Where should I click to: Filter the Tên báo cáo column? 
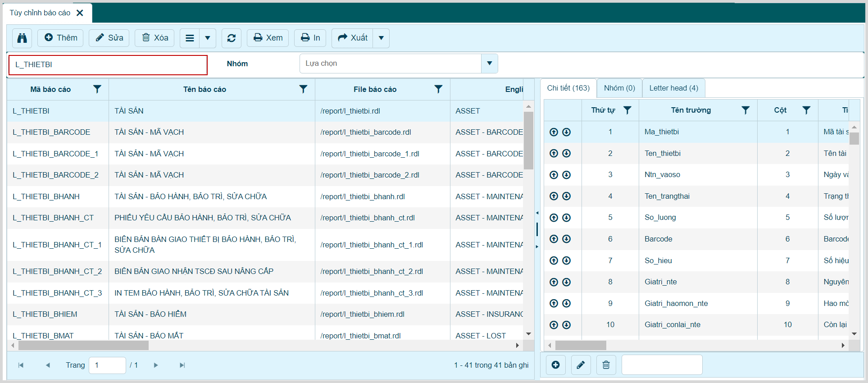tap(304, 89)
